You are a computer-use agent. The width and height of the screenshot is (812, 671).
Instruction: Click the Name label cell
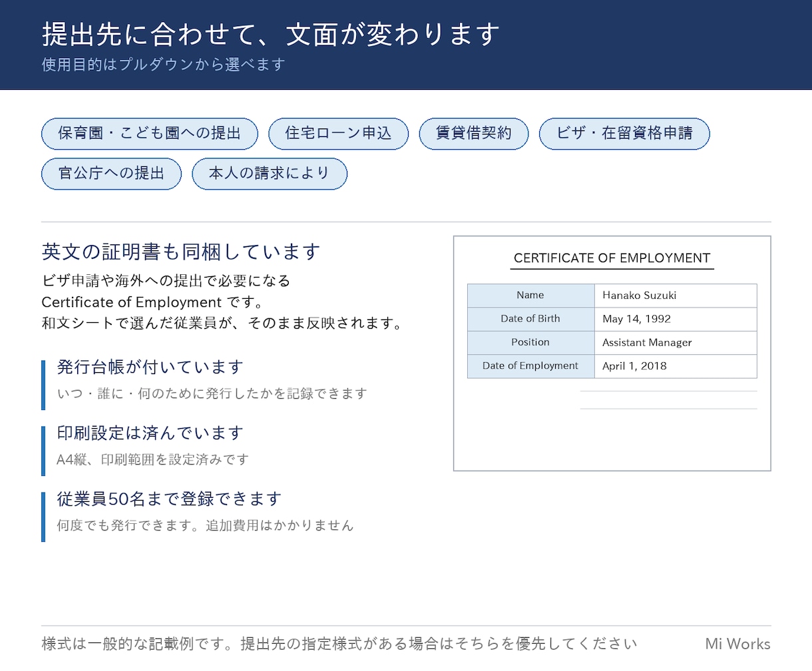click(530, 296)
